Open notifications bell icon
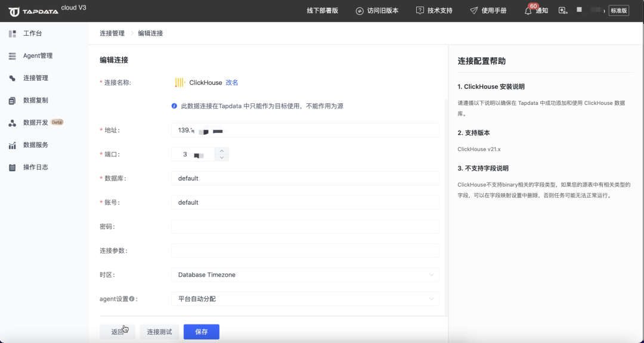644x343 pixels. [x=528, y=11]
